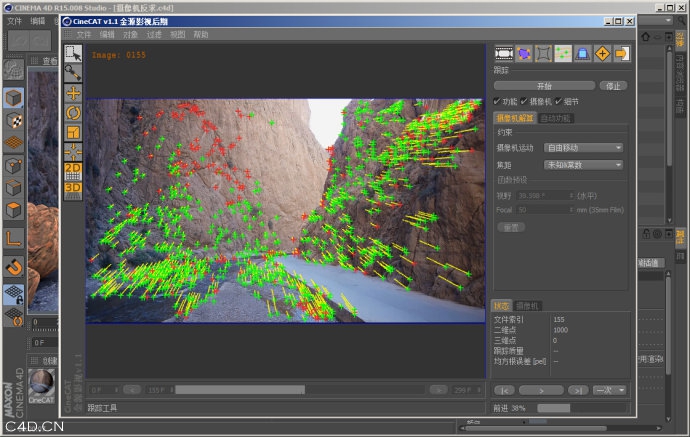Open CineCAT 文件 menu
The width and height of the screenshot is (690, 437).
coord(84,35)
